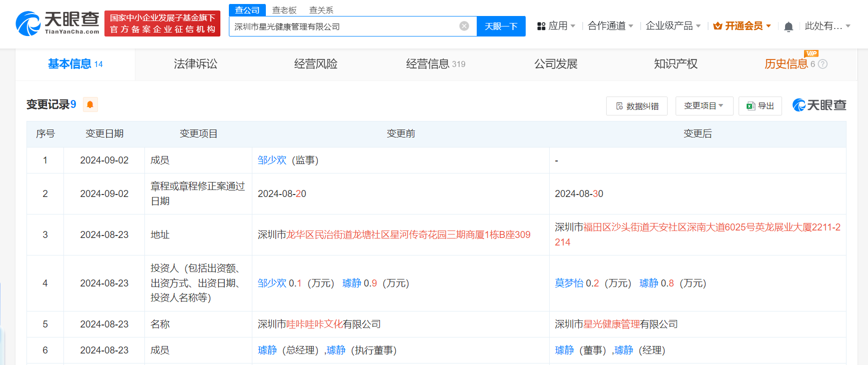Open 璩静 (董事) link in row 6
The width and height of the screenshot is (868, 365).
pyautogui.click(x=565, y=350)
